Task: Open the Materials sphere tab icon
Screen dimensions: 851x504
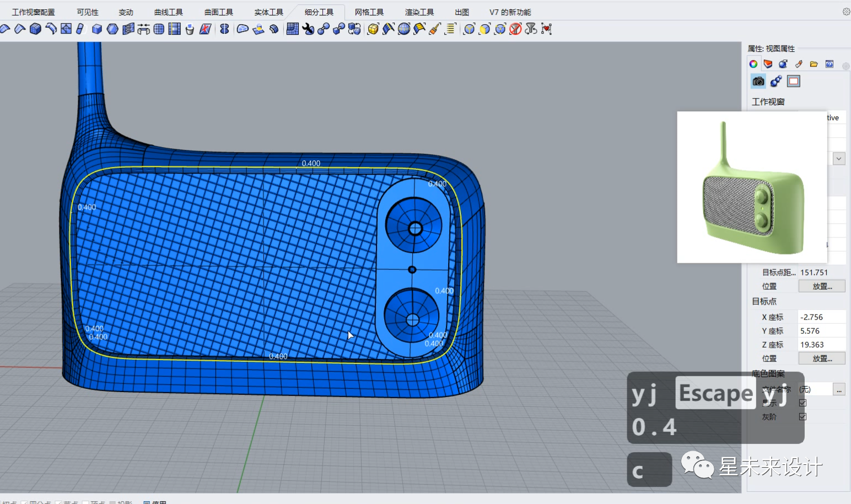Action: 783,64
